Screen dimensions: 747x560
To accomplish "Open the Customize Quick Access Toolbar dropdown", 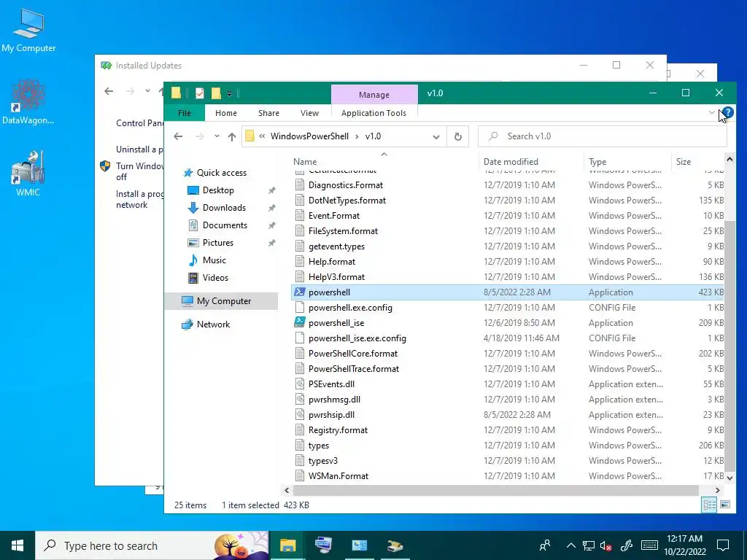I will click(229, 94).
